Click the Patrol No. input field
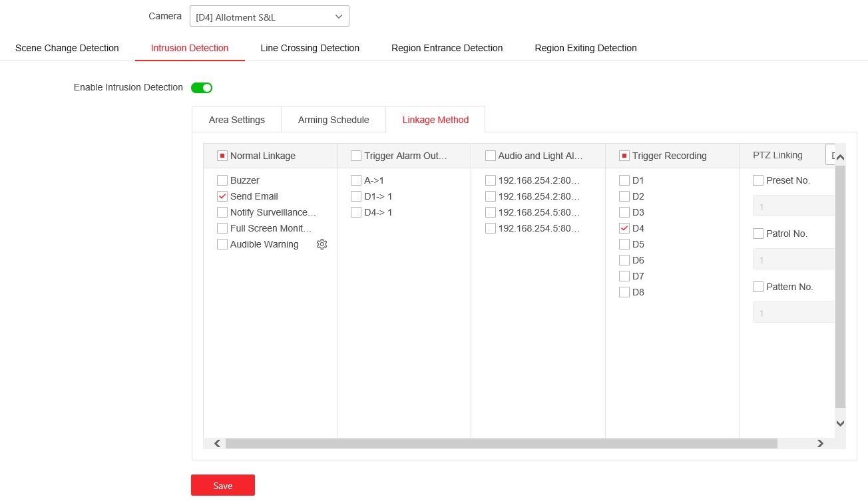The width and height of the screenshot is (868, 503). (x=793, y=259)
